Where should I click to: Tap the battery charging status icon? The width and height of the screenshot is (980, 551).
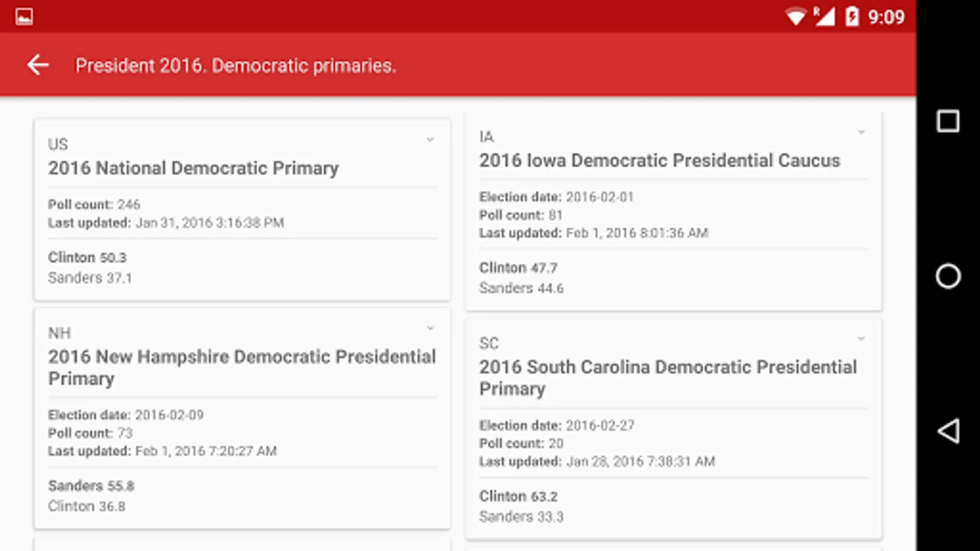click(x=852, y=17)
